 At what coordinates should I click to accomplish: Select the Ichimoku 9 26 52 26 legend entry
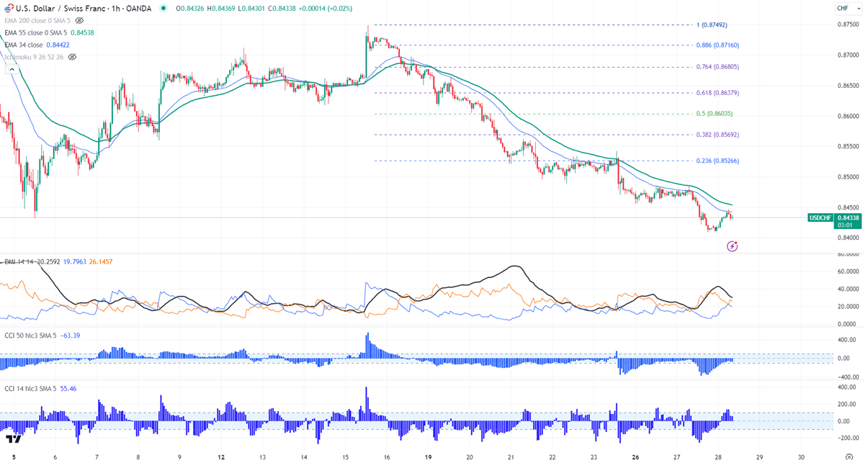tap(34, 57)
